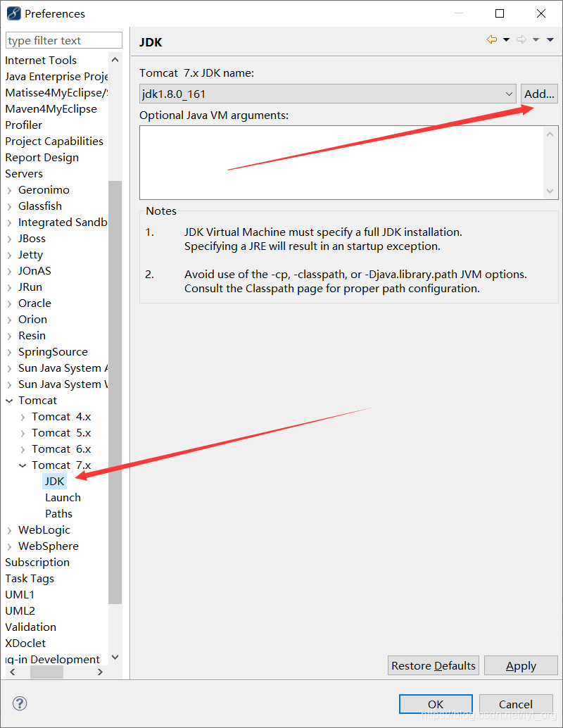This screenshot has width=563, height=728.
Task: Close the Preferences window
Action: click(x=540, y=13)
